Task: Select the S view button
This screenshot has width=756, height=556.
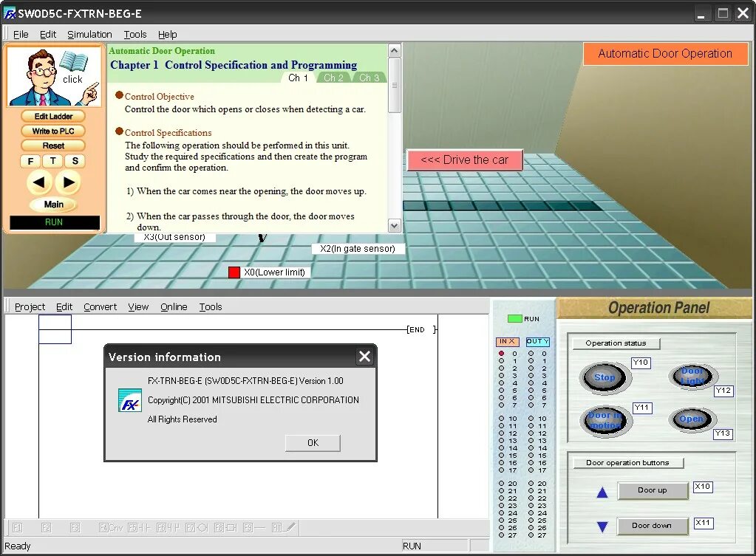Action: pyautogui.click(x=75, y=161)
